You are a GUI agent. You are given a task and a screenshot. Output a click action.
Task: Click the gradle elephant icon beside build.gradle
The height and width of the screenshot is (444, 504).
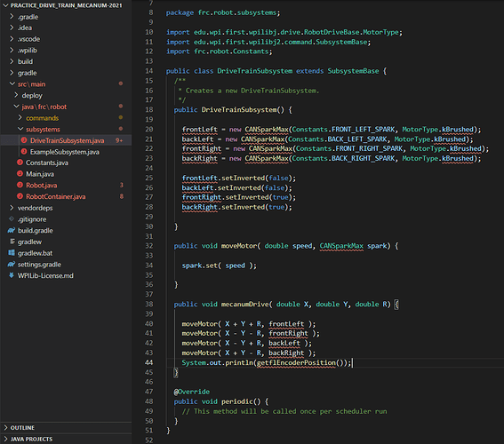[x=12, y=230]
